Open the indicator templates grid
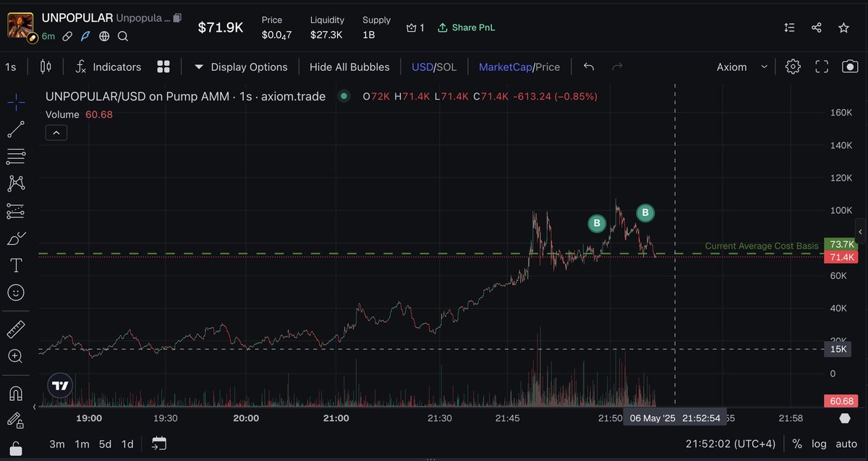868x461 pixels. pos(163,66)
